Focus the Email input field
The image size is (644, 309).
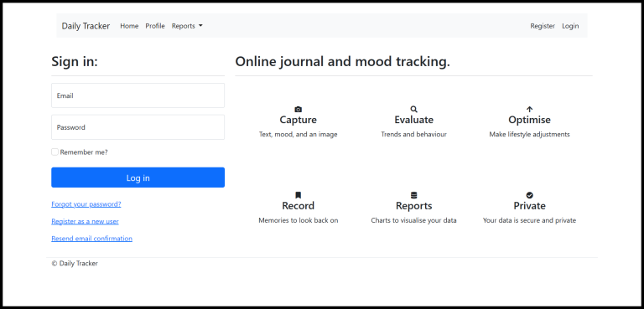(138, 95)
